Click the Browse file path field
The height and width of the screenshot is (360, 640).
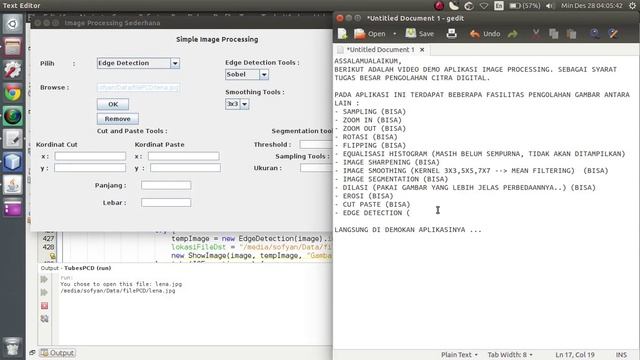(x=138, y=87)
